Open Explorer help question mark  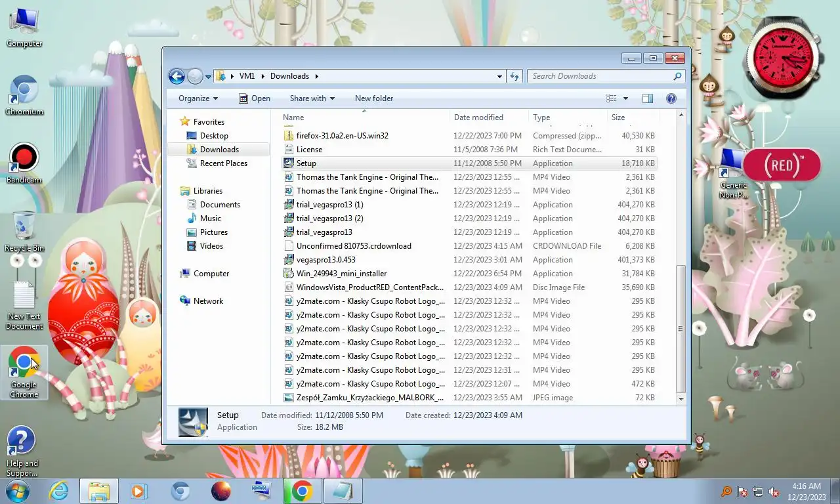coord(671,98)
